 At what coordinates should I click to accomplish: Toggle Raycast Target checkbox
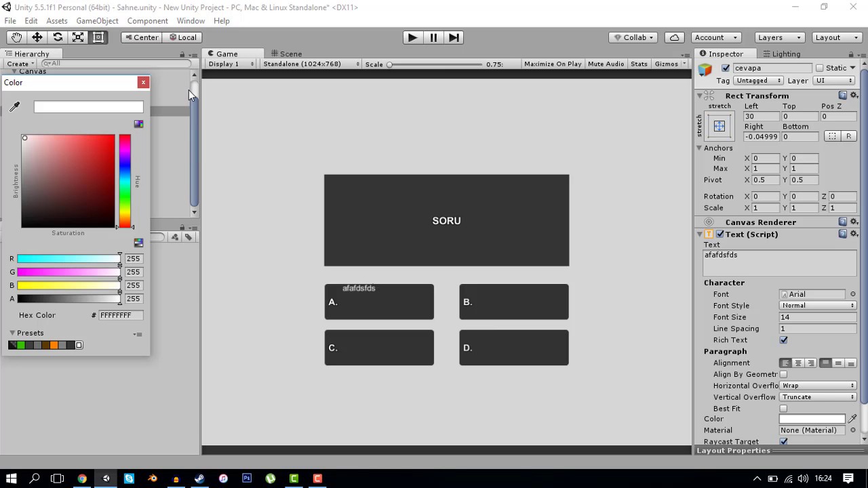pyautogui.click(x=784, y=442)
